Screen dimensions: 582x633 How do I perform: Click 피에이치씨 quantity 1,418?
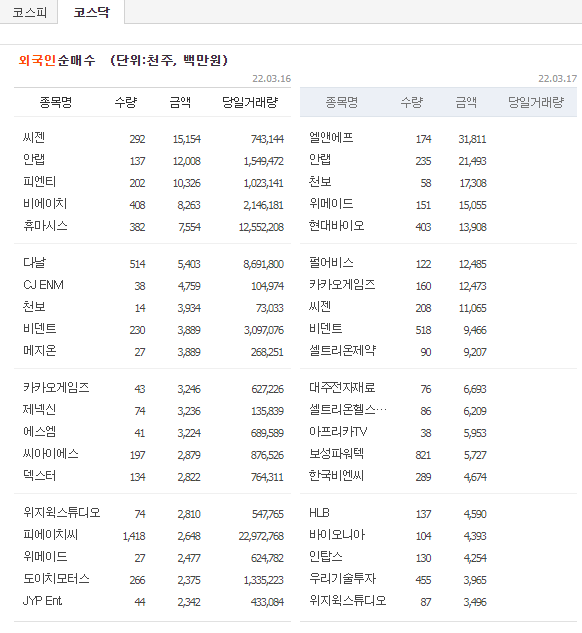(x=134, y=537)
